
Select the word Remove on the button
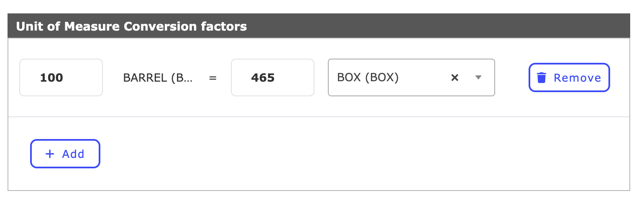(578, 78)
